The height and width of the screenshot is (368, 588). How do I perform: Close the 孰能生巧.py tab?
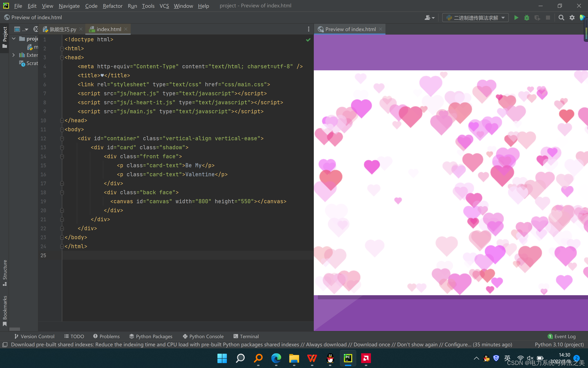point(81,29)
